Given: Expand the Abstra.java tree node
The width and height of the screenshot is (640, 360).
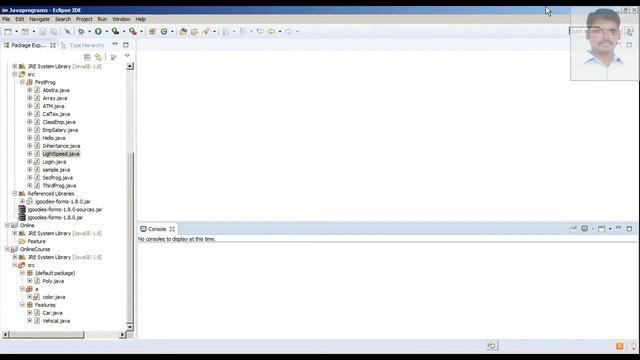Looking at the screenshot, I should (29, 90).
